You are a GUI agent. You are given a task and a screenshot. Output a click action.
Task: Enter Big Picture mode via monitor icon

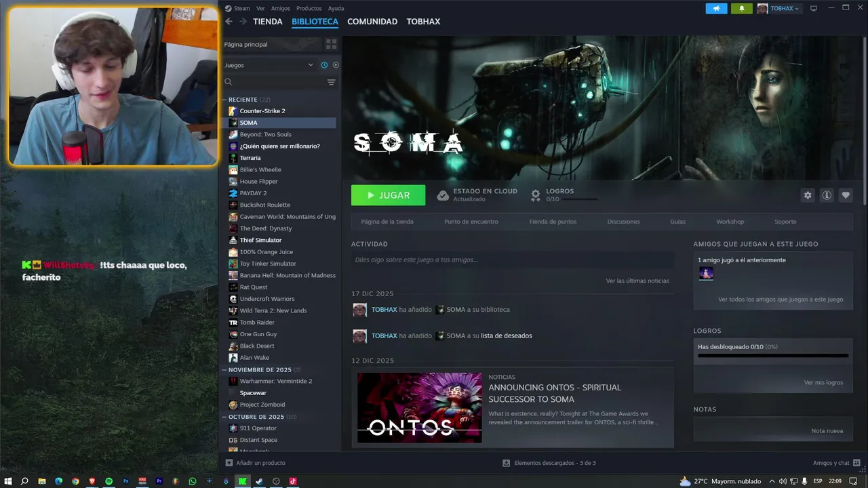click(814, 9)
